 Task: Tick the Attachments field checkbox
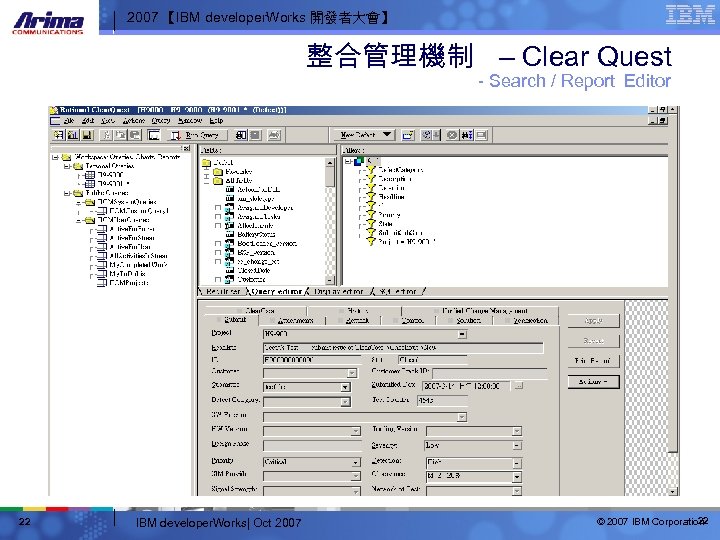click(x=218, y=225)
